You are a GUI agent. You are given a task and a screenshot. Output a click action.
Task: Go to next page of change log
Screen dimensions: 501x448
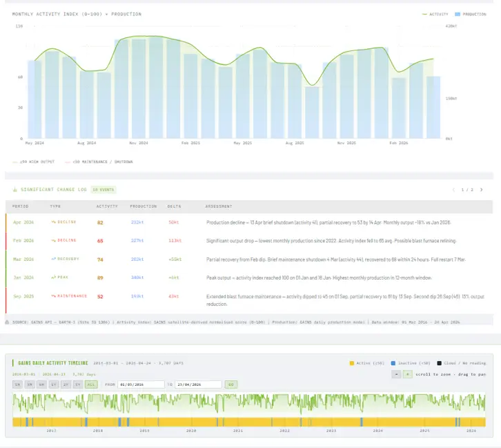[481, 190]
